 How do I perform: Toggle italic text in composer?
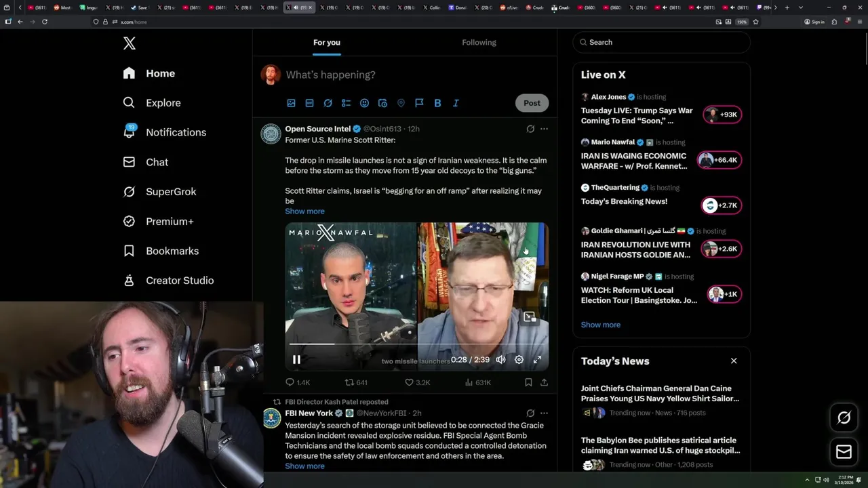tap(456, 103)
